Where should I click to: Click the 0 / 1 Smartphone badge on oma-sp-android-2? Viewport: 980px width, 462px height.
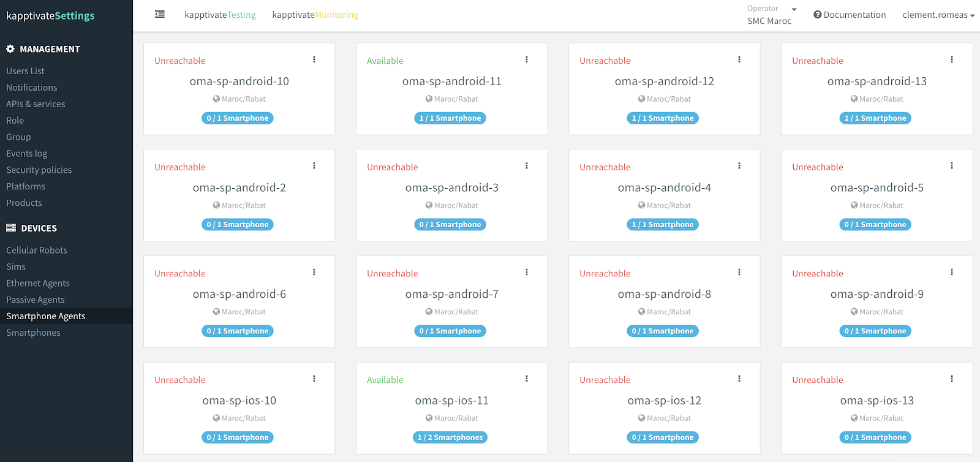(238, 225)
